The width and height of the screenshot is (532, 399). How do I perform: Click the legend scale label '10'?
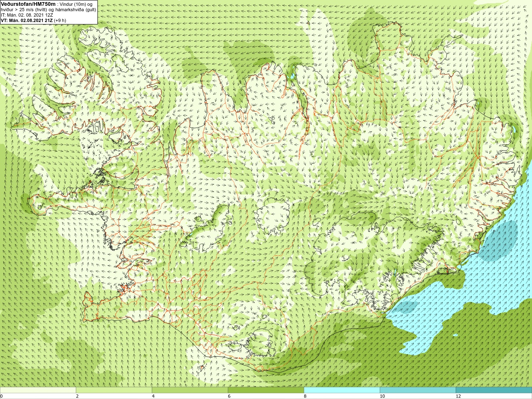[x=382, y=396]
